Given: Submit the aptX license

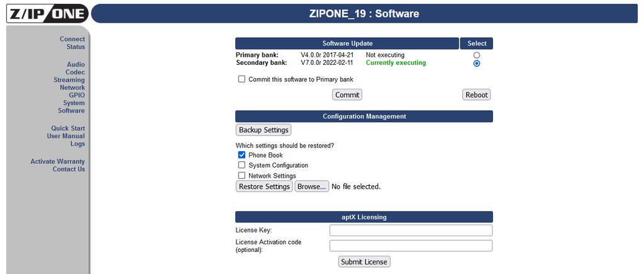Looking at the screenshot, I should tap(364, 261).
